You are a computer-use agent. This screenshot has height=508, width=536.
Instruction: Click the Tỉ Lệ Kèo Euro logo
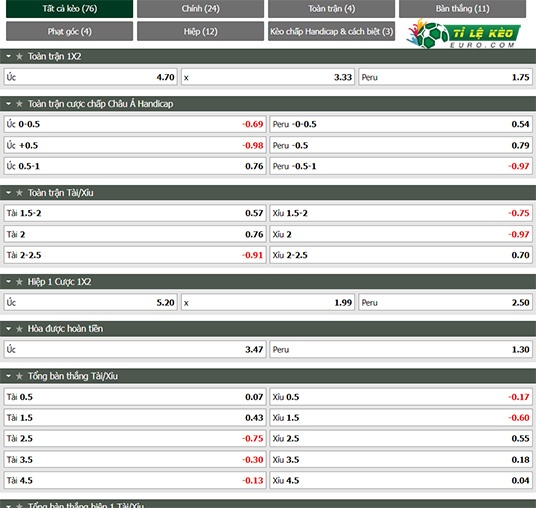pos(463,34)
